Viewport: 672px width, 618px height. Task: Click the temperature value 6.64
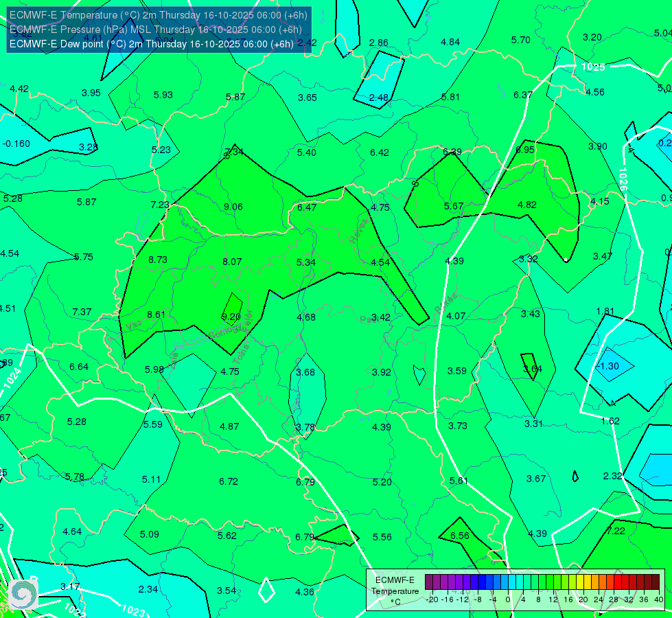click(79, 367)
